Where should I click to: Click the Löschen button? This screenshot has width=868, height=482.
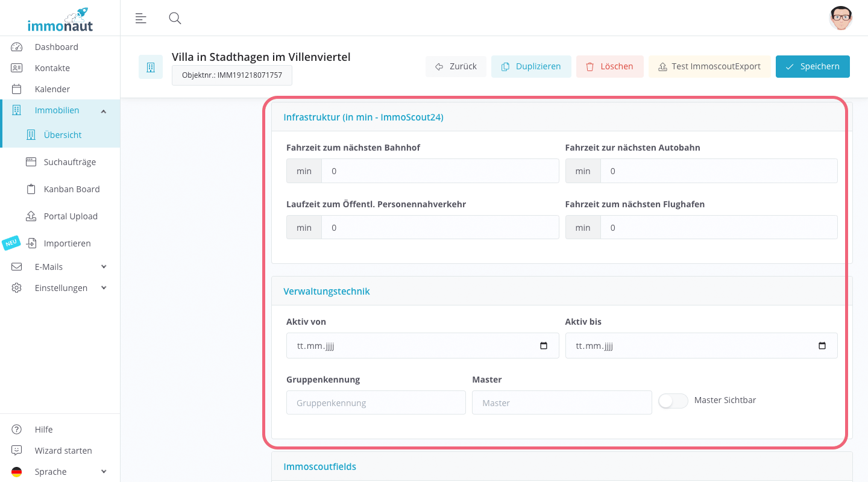click(609, 66)
